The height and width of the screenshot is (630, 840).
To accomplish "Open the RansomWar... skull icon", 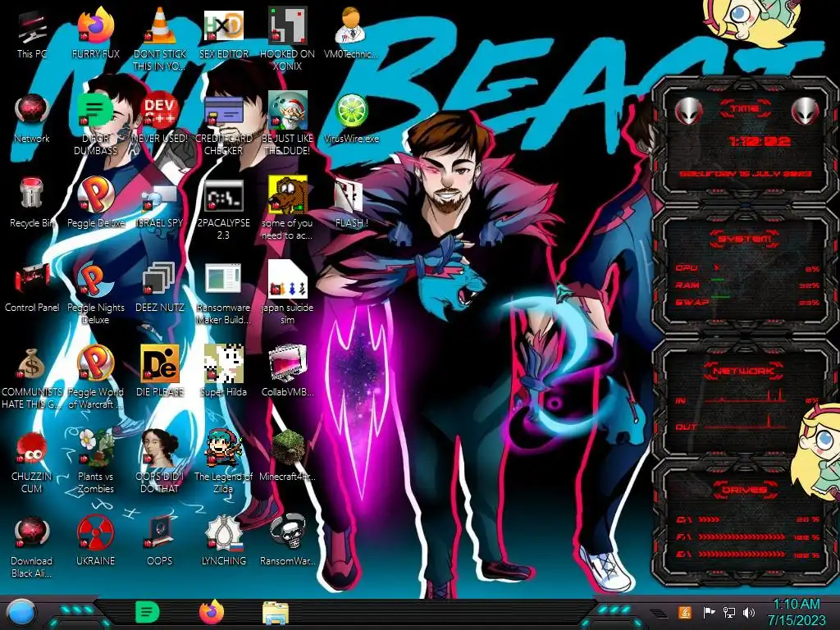I will pos(288,540).
